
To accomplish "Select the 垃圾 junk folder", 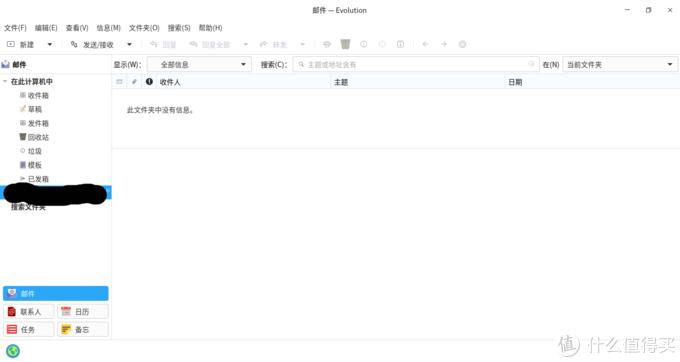I will pos(31,151).
